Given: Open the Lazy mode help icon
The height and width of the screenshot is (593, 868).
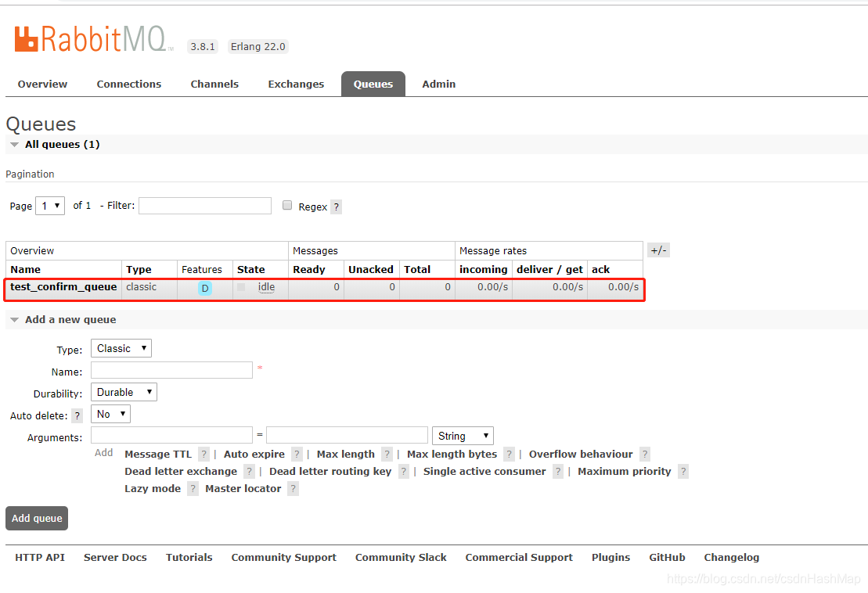Looking at the screenshot, I should click(193, 489).
